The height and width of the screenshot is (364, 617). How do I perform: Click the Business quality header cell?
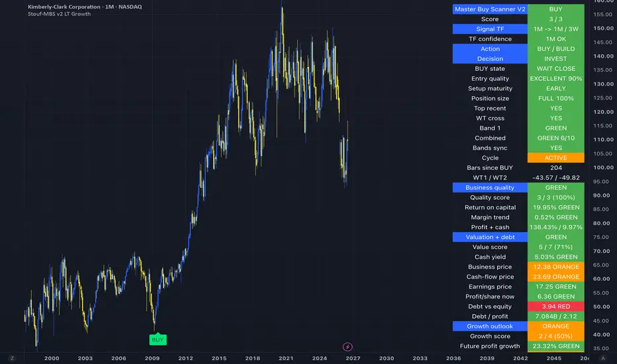click(x=490, y=187)
